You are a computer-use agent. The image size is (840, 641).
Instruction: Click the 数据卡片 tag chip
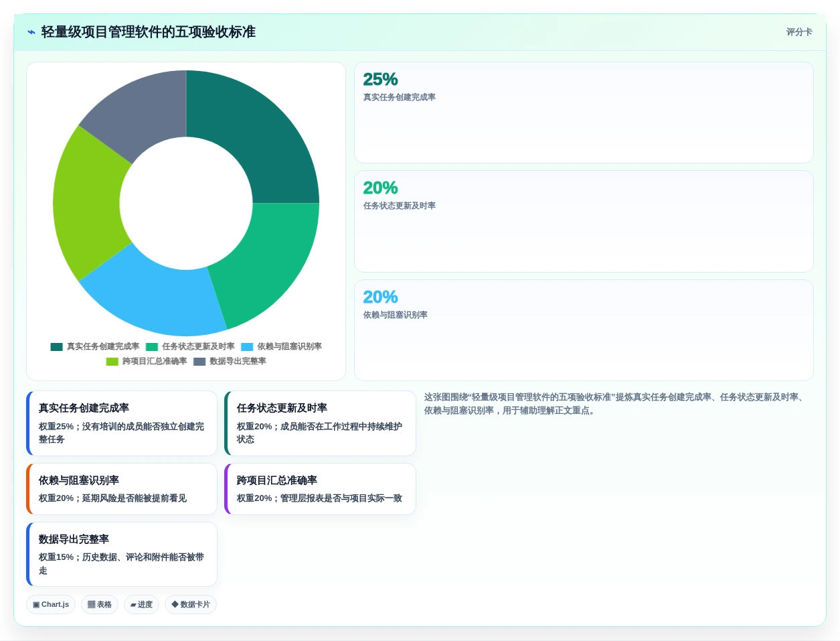(191, 604)
